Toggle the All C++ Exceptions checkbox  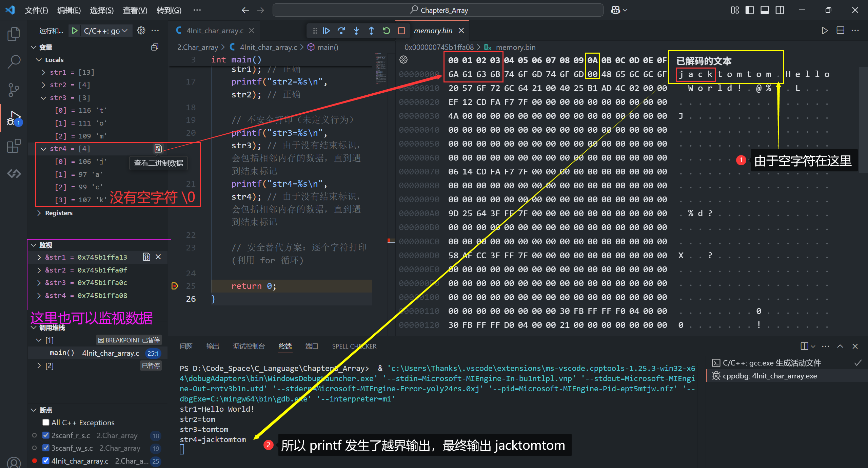[46, 422]
